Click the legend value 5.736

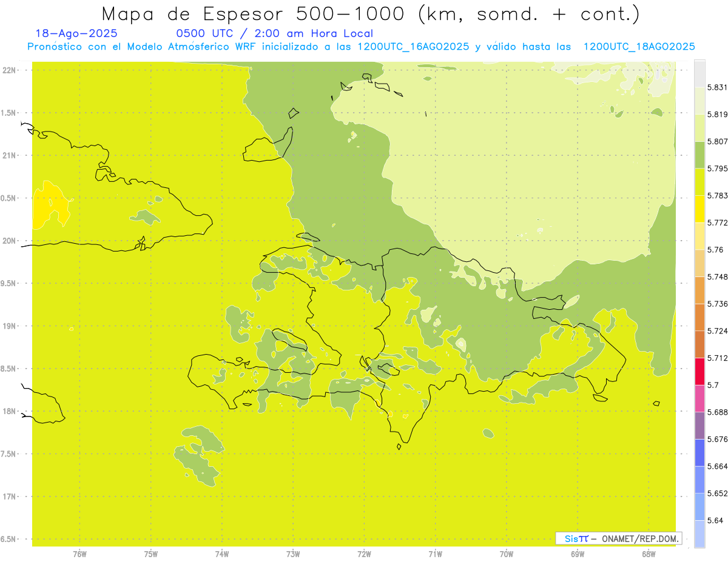click(x=717, y=304)
